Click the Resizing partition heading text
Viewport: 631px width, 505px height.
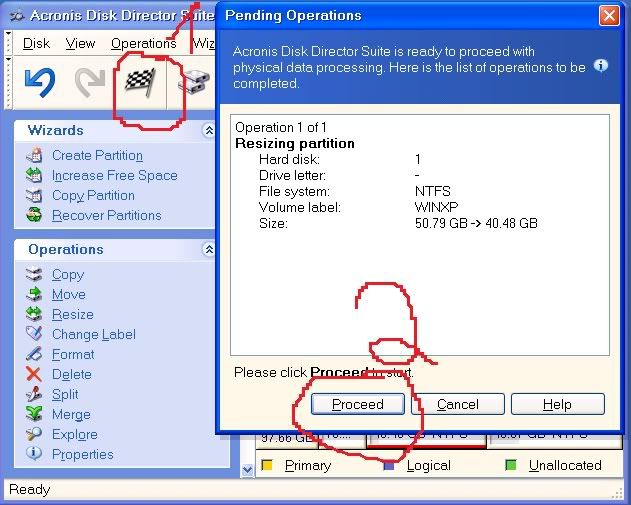tap(295, 143)
